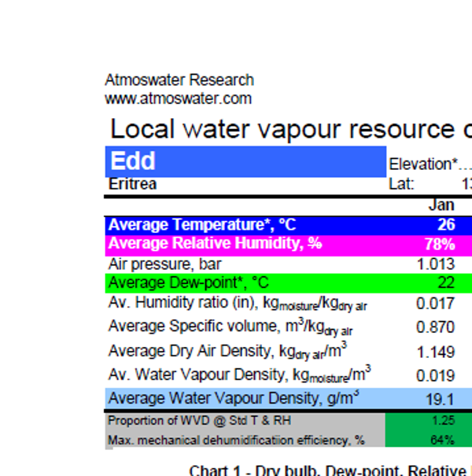Click the air pressure value 1.013

coord(436,264)
